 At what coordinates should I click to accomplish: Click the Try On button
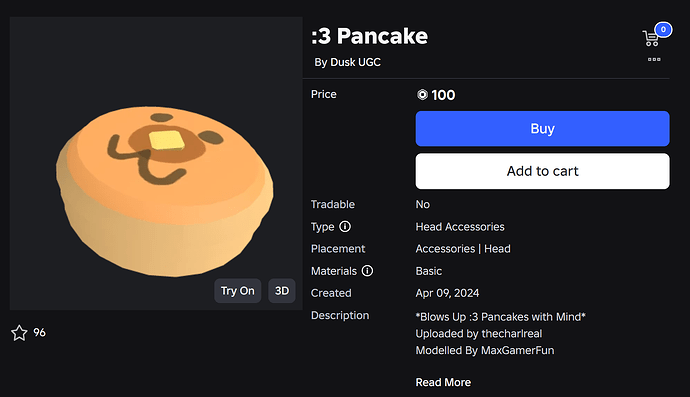238,290
